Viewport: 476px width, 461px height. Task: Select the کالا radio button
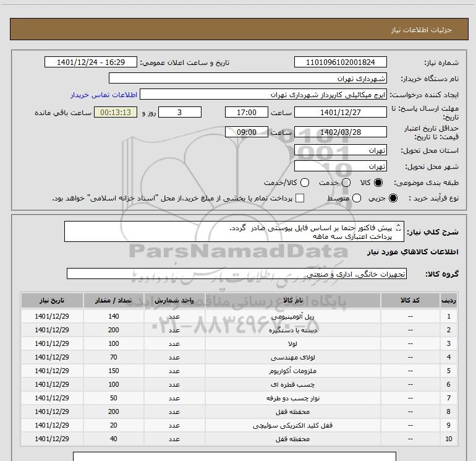(378, 183)
